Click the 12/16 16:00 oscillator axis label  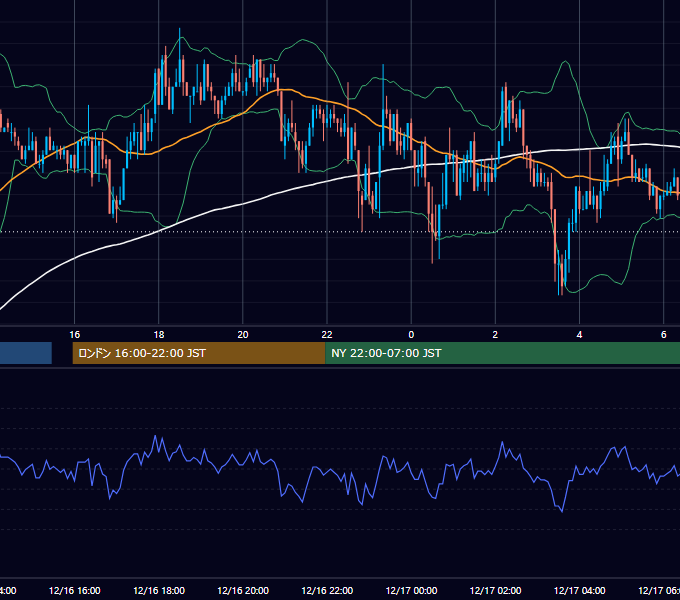click(75, 590)
